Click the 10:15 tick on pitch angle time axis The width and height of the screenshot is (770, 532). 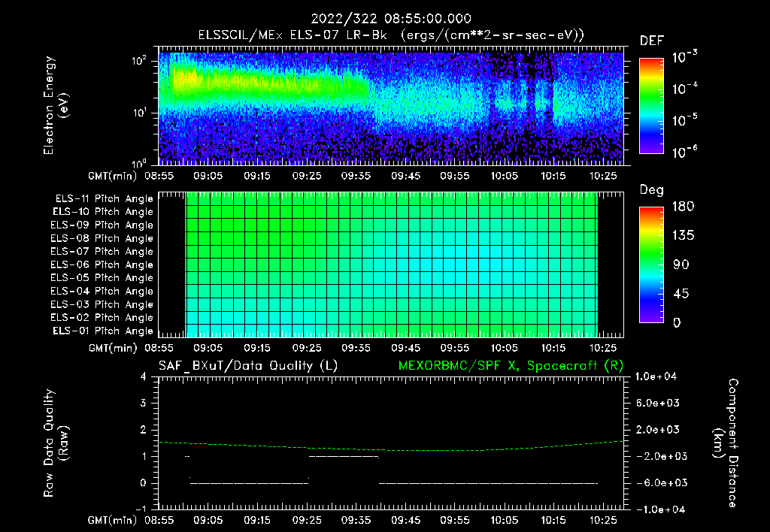click(x=553, y=348)
